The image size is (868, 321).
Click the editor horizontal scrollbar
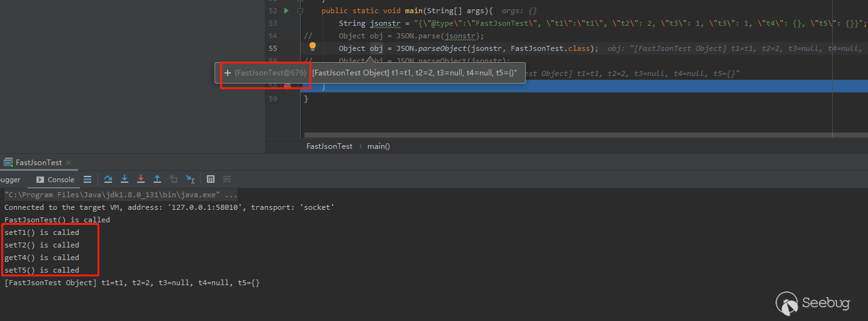coord(566,134)
